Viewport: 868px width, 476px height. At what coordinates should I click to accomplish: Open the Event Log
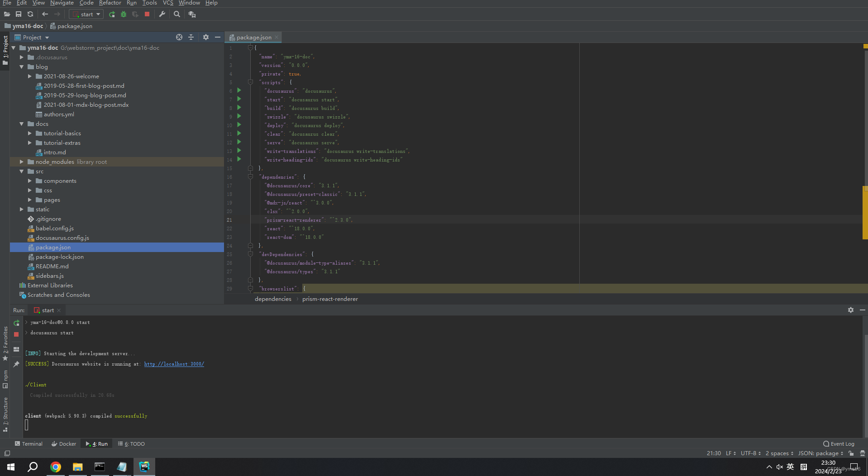click(839, 444)
